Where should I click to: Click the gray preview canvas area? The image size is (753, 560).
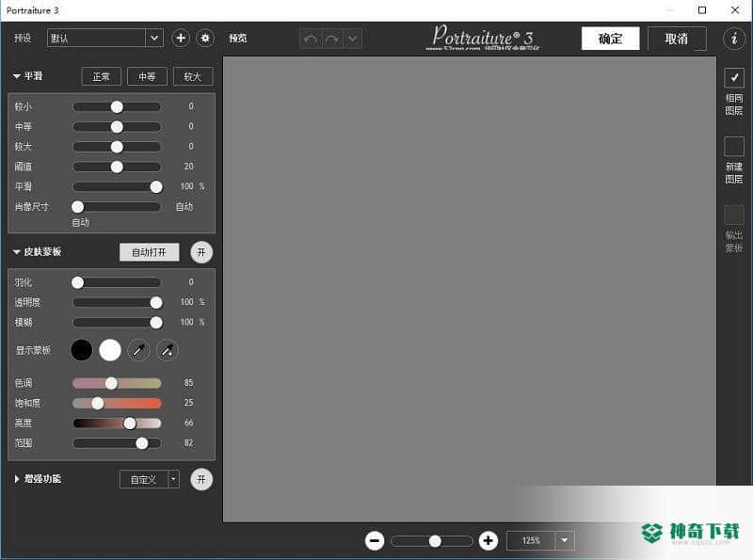(x=469, y=289)
